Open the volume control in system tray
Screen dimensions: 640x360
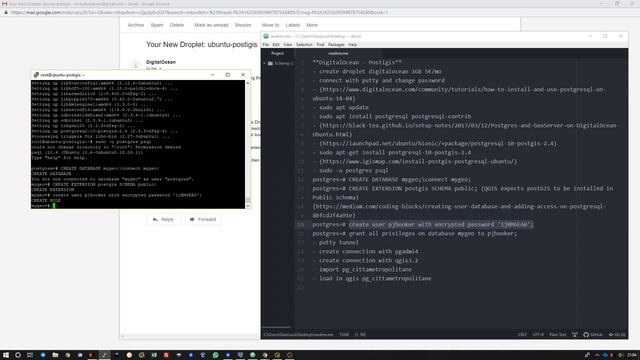(620, 355)
